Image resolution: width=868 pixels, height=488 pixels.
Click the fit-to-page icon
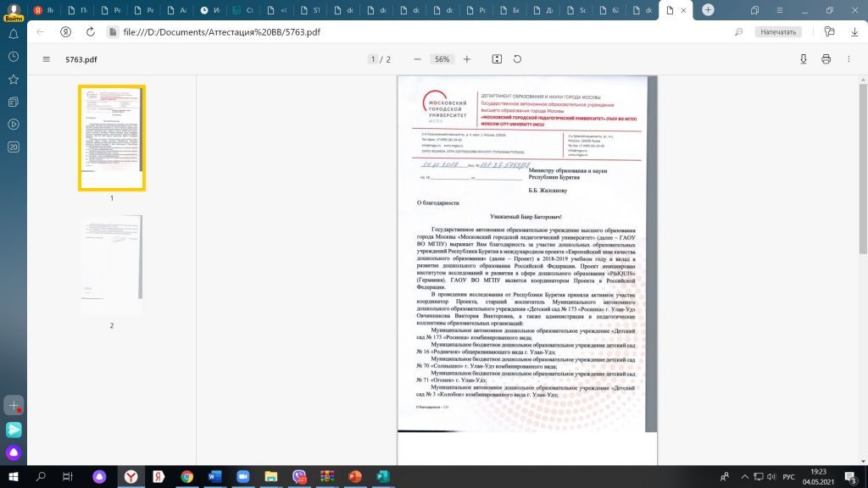click(x=497, y=59)
